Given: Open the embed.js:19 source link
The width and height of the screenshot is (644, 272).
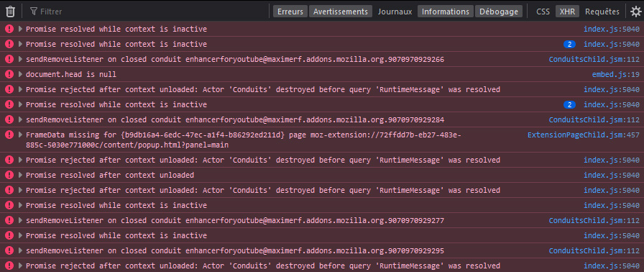Looking at the screenshot, I should pyautogui.click(x=616, y=74).
